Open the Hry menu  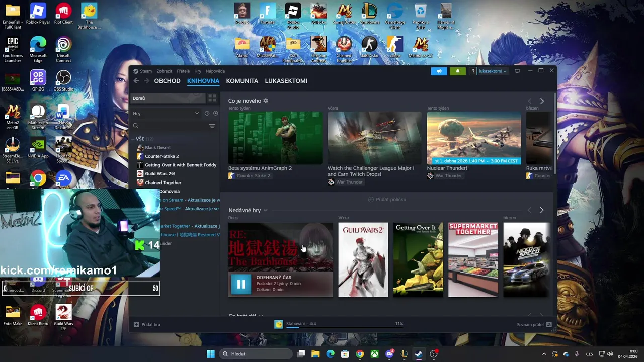pyautogui.click(x=198, y=71)
